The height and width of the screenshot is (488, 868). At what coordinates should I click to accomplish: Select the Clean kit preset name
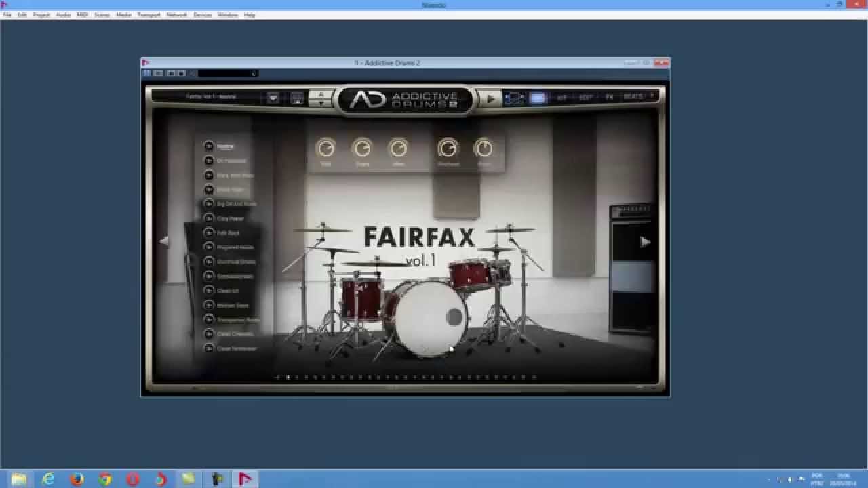point(228,291)
